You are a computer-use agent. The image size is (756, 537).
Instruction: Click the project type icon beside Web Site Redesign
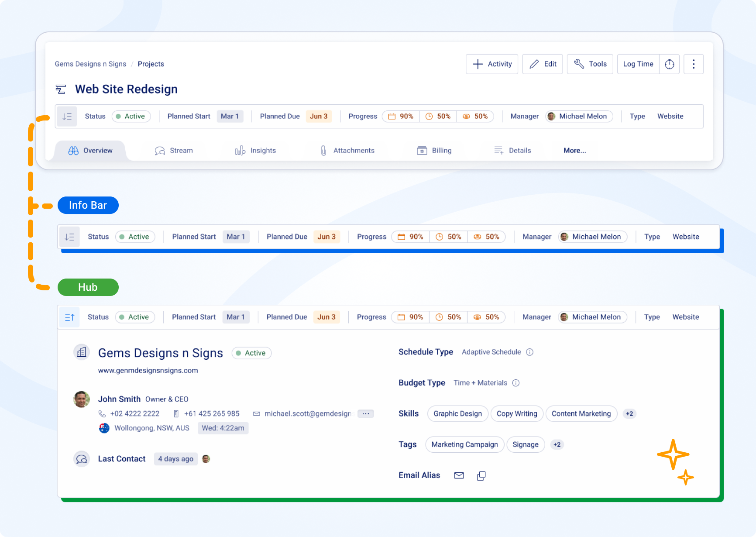[61, 89]
